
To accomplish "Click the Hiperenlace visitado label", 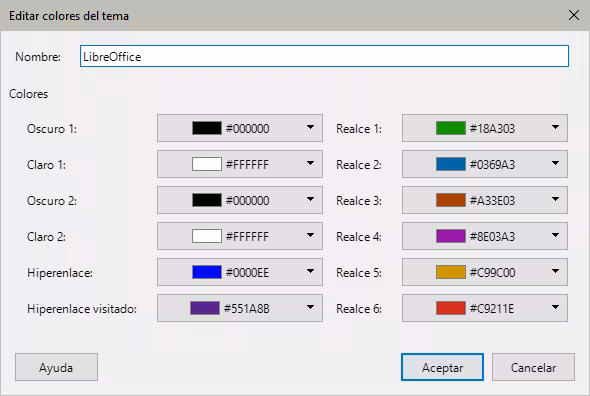I will point(82,309).
